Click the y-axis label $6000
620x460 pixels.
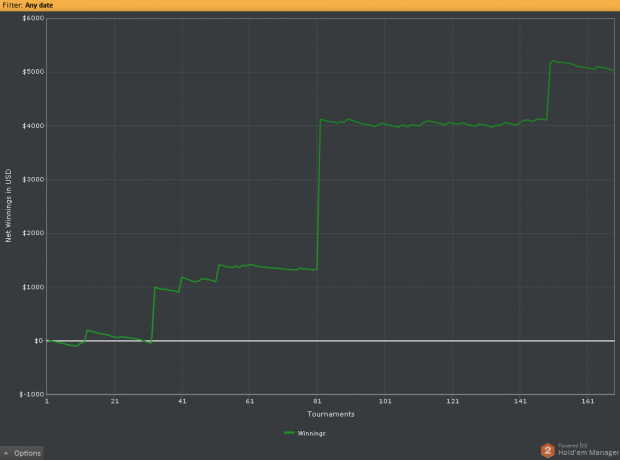33,18
